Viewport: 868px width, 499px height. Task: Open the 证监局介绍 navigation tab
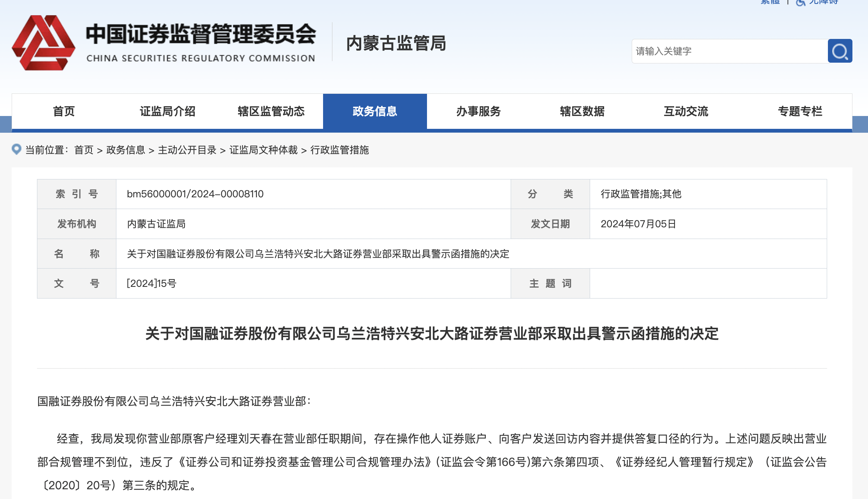[167, 111]
